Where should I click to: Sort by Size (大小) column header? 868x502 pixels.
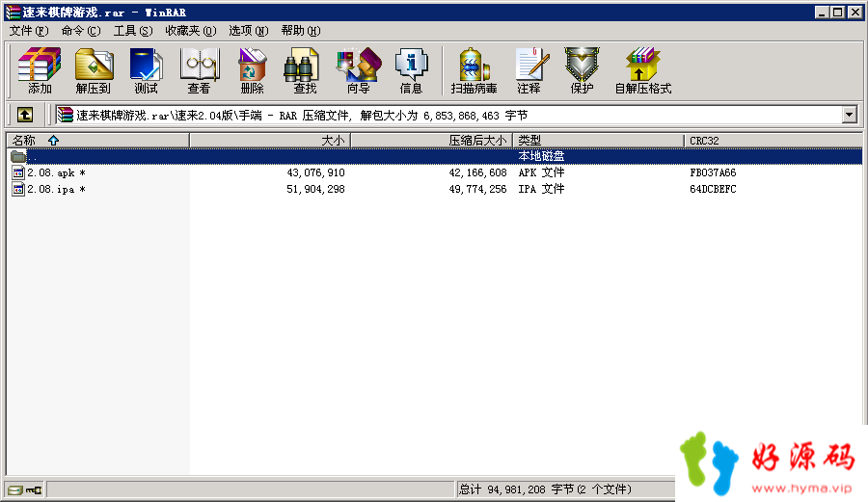(270, 141)
